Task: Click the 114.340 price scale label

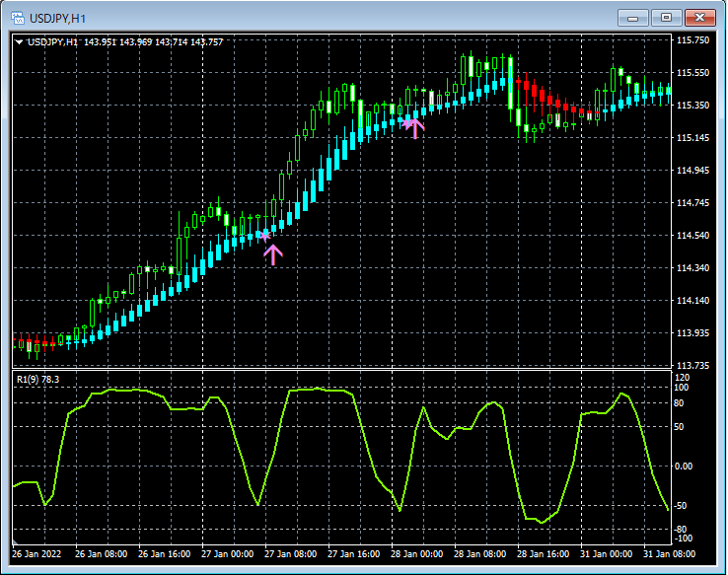Action: click(692, 268)
